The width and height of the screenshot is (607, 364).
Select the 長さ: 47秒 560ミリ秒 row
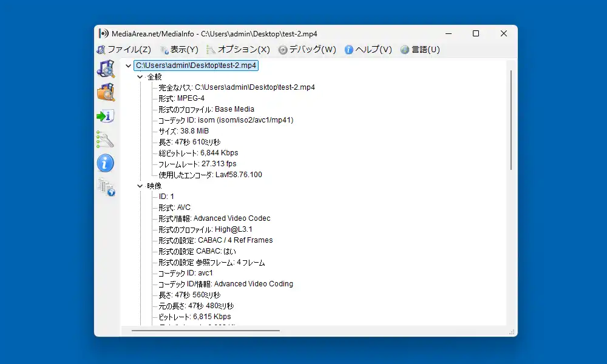click(189, 295)
